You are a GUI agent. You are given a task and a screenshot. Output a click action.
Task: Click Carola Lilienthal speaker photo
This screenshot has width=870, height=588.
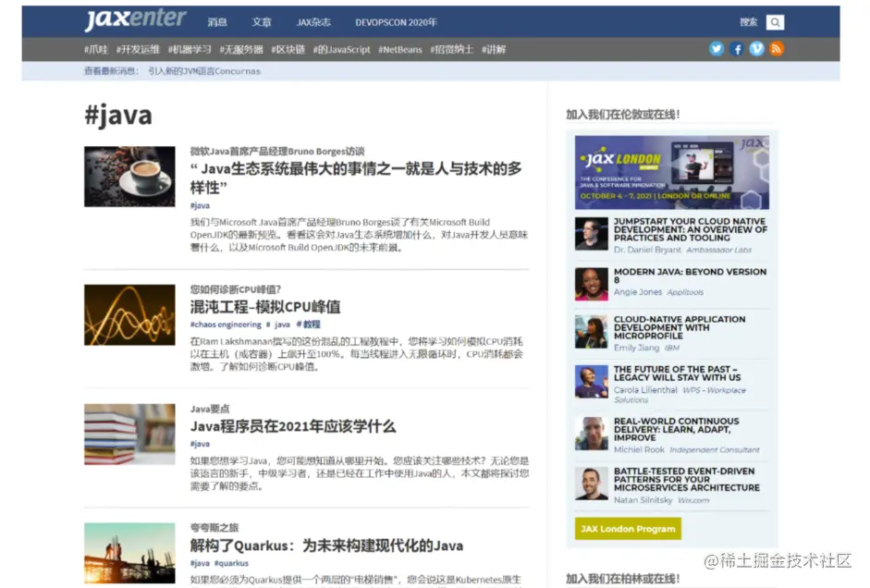[591, 382]
